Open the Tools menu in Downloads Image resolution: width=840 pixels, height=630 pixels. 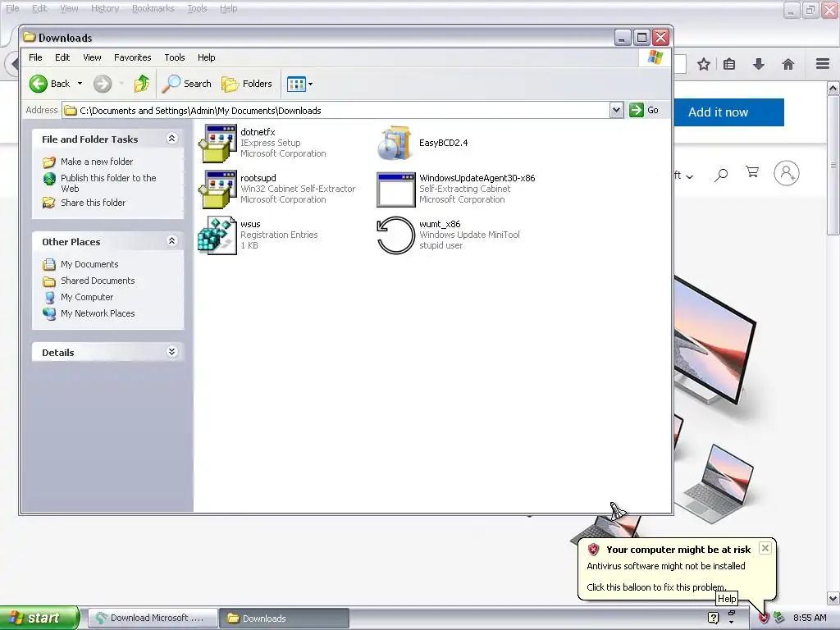coord(175,57)
